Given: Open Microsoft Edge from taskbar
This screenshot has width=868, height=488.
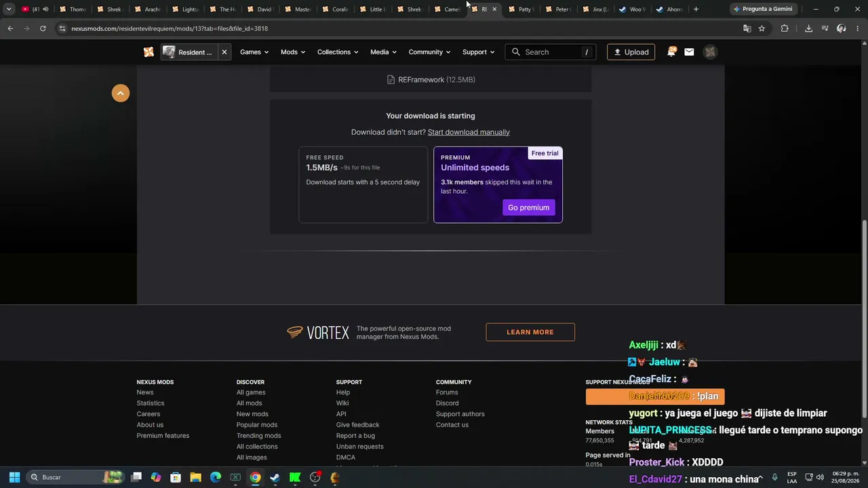Looking at the screenshot, I should 216,477.
